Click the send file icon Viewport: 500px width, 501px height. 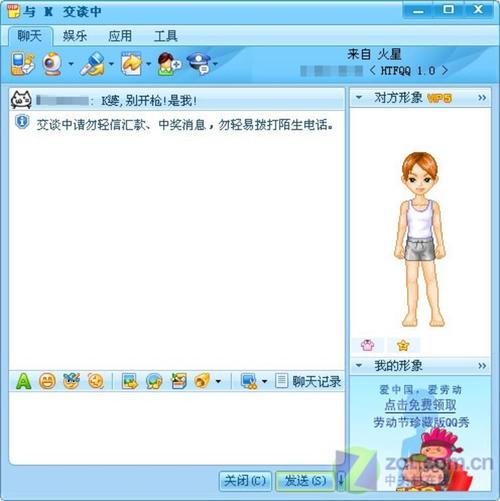131,63
